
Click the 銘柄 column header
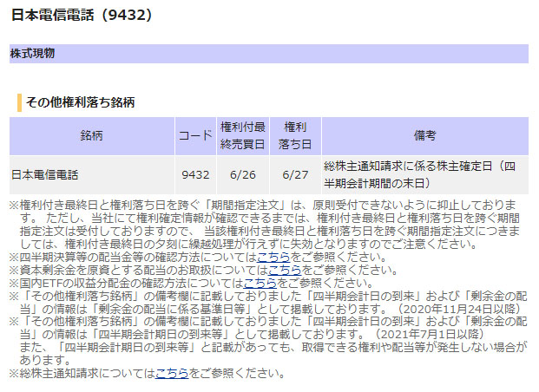pyautogui.click(x=92, y=136)
